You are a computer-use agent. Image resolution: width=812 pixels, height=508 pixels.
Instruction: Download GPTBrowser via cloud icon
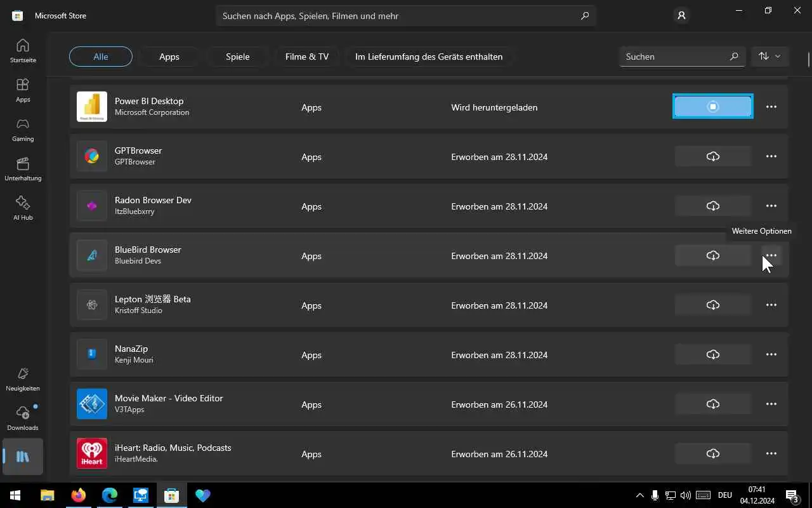click(713, 156)
